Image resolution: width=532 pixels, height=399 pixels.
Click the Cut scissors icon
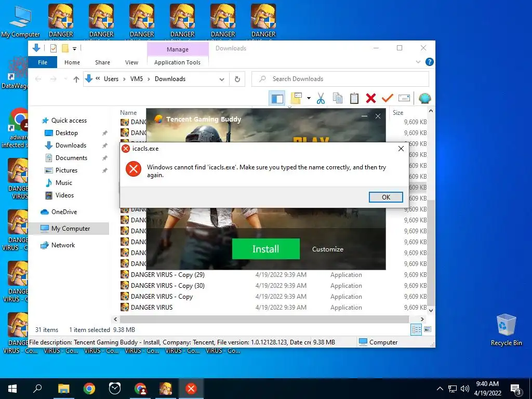[320, 98]
